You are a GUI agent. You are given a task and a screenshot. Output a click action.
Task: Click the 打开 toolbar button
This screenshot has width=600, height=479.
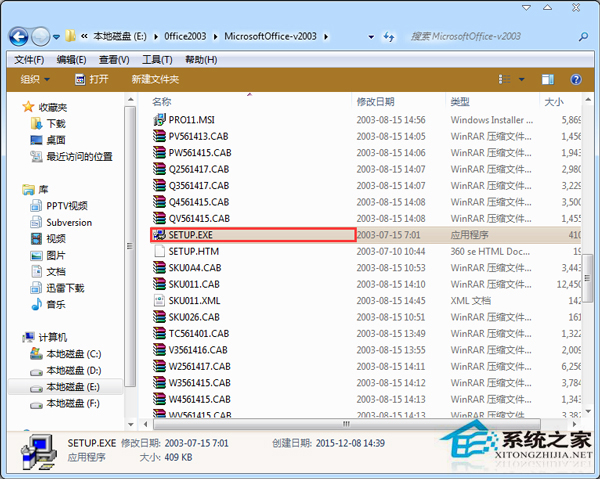click(x=92, y=79)
